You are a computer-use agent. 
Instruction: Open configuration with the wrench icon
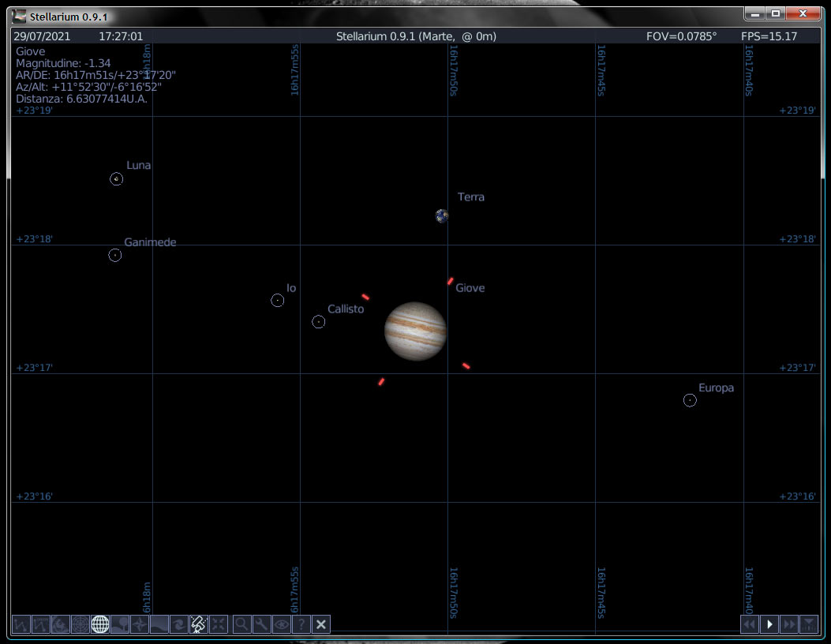pyautogui.click(x=261, y=623)
